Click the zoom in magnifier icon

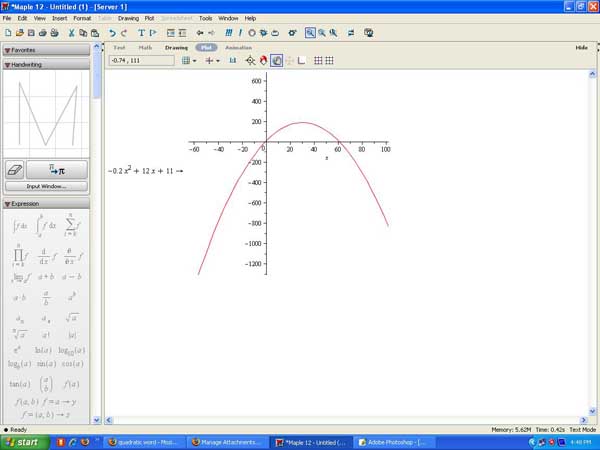(321, 33)
